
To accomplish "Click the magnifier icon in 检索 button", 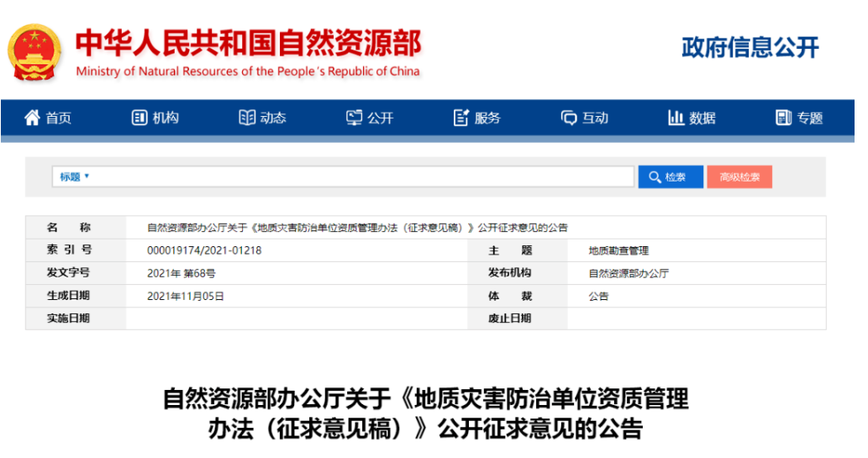I will [655, 177].
